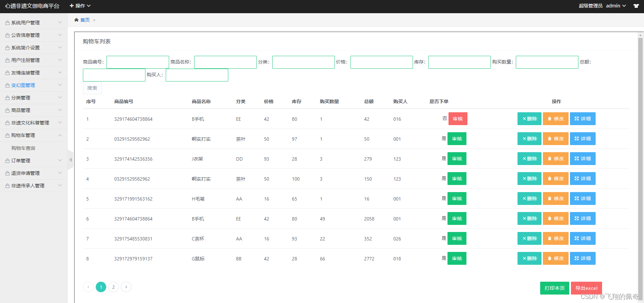644x303 pixels.
Task: Click 详细 for row 4 啊实打实
Action: [583, 179]
